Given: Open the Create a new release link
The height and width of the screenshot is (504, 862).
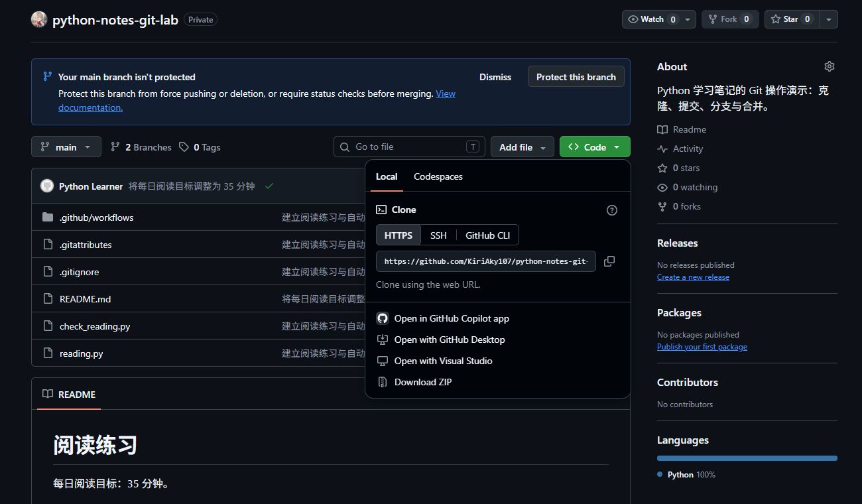Looking at the screenshot, I should pos(693,277).
